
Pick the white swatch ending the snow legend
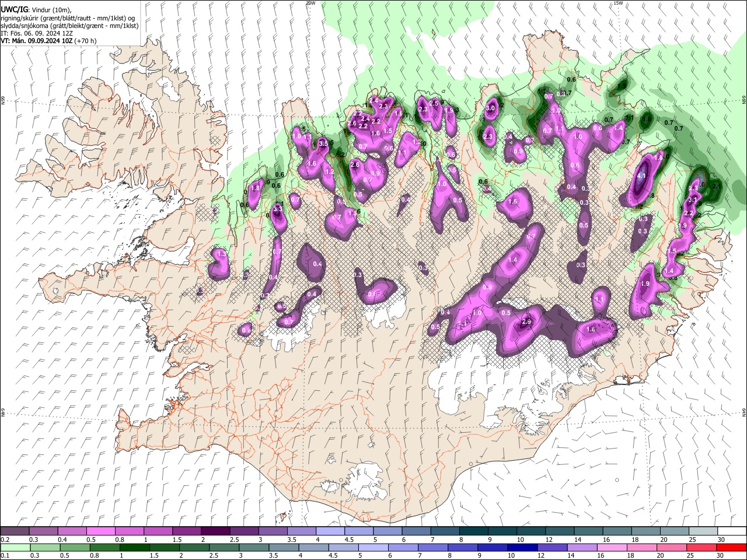point(732,531)
